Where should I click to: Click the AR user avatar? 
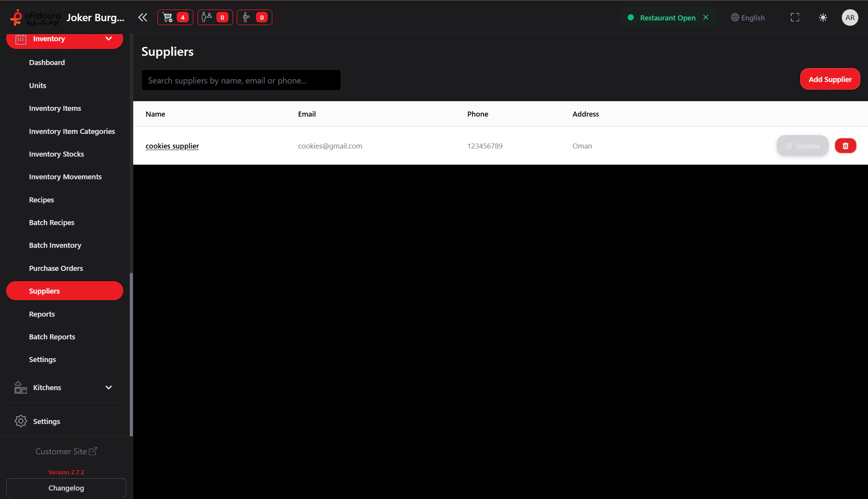(850, 17)
